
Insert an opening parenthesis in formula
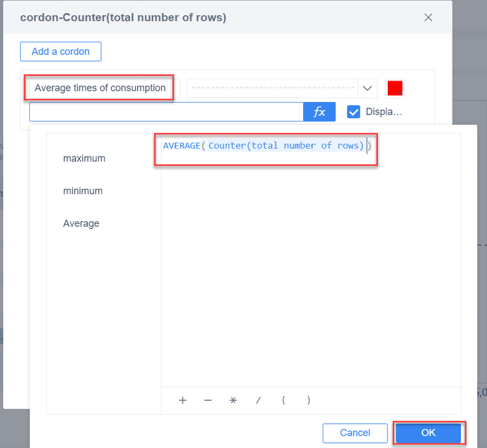click(284, 401)
